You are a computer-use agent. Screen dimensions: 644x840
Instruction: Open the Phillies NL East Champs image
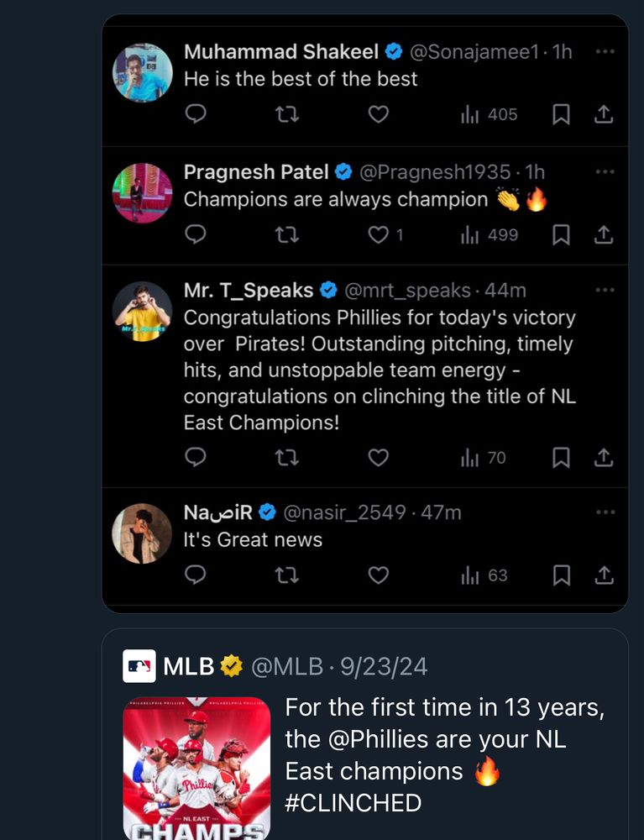(x=196, y=768)
